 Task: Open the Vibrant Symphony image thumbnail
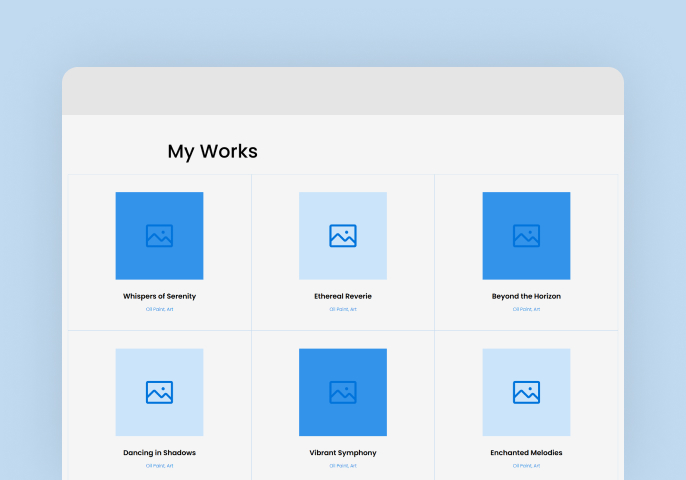[343, 392]
